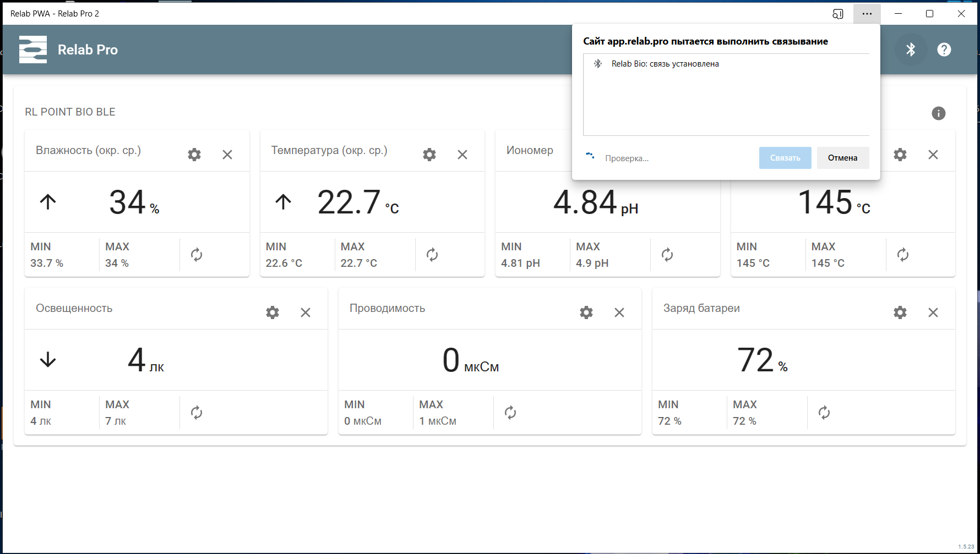
Task: Open the three-dots app menu in title bar
Action: point(867,14)
